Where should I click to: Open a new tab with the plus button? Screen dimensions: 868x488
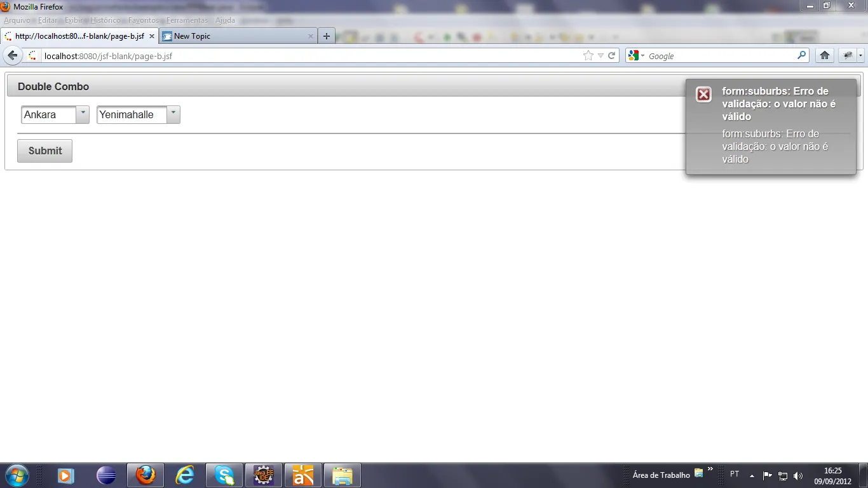[x=326, y=36]
